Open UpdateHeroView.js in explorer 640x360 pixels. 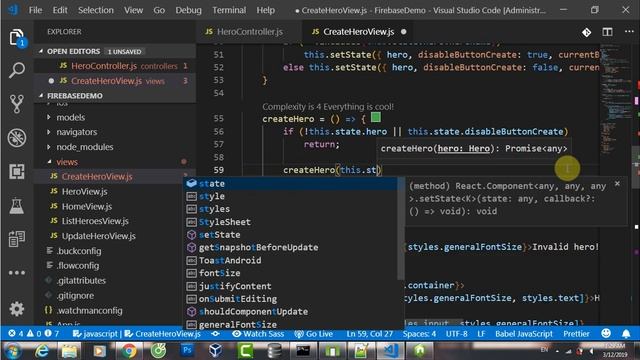tap(98, 236)
